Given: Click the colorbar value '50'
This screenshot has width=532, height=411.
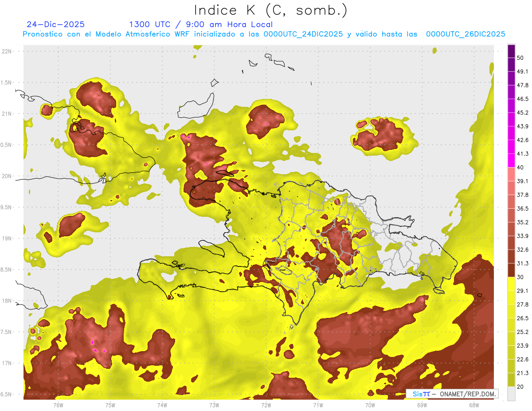Looking at the screenshot, I should (520, 58).
